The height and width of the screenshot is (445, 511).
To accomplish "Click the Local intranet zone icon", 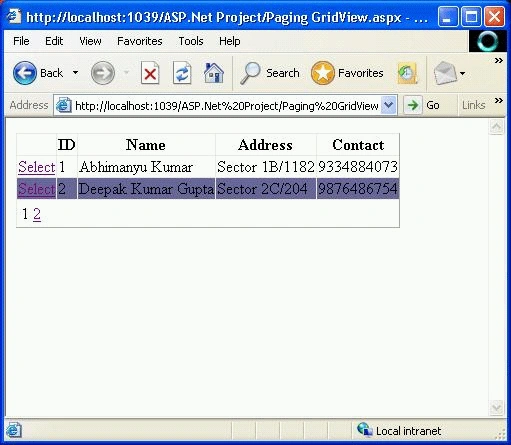I will click(x=365, y=429).
